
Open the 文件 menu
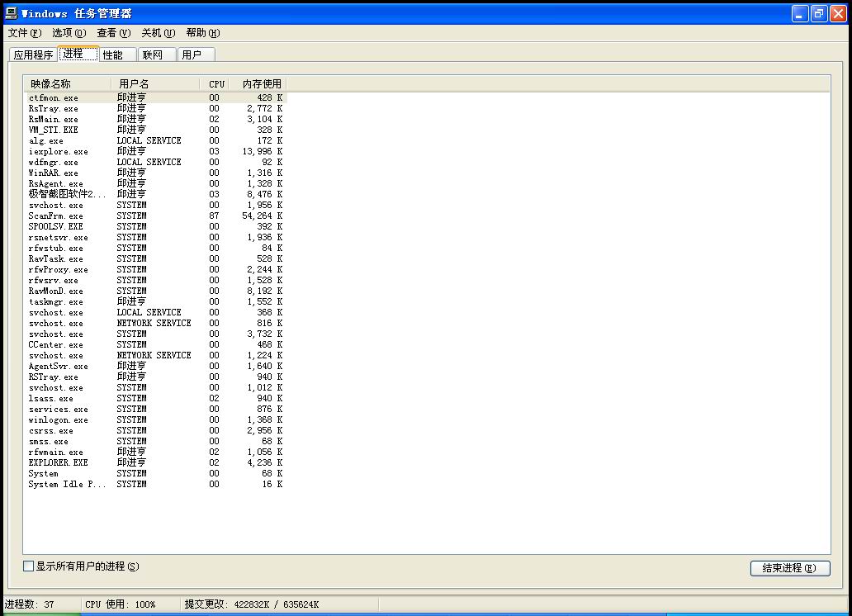pyautogui.click(x=24, y=33)
